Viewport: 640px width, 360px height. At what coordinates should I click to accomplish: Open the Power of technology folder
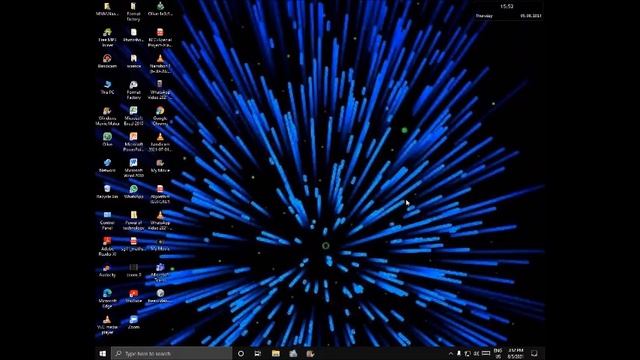click(x=133, y=220)
